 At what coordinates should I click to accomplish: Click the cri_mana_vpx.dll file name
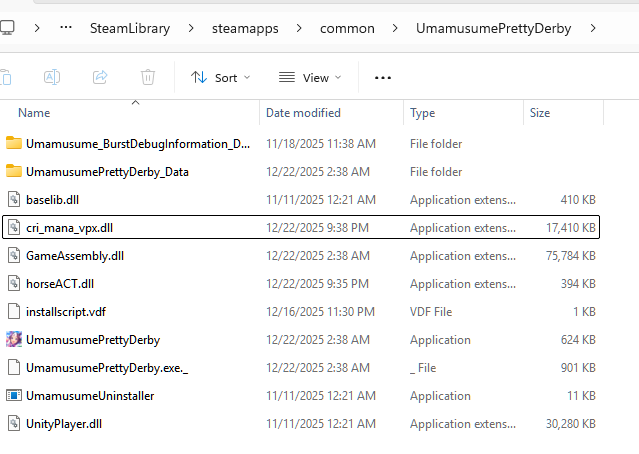click(69, 228)
